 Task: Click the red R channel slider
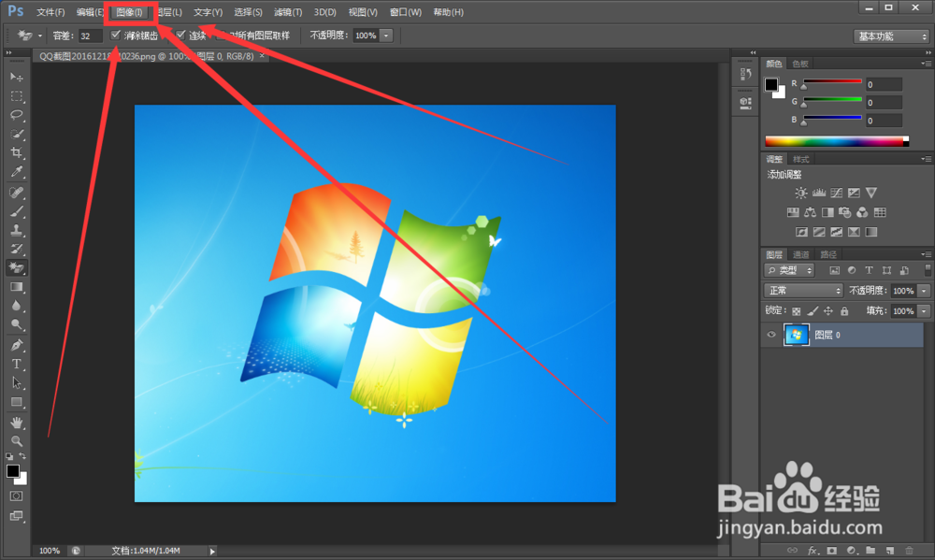point(832,83)
